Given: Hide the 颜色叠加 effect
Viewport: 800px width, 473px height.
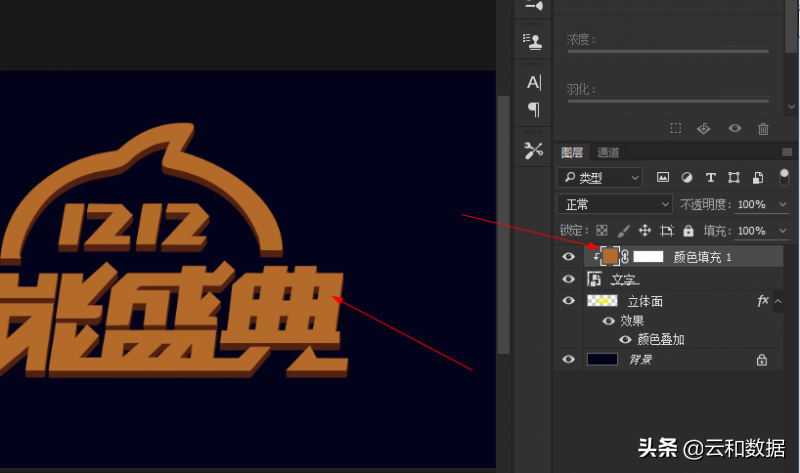Looking at the screenshot, I should point(625,340).
